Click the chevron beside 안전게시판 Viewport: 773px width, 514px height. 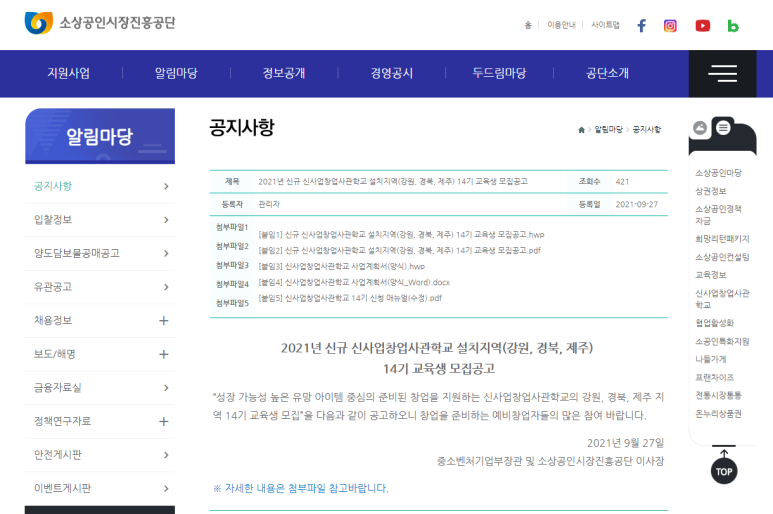point(166,455)
